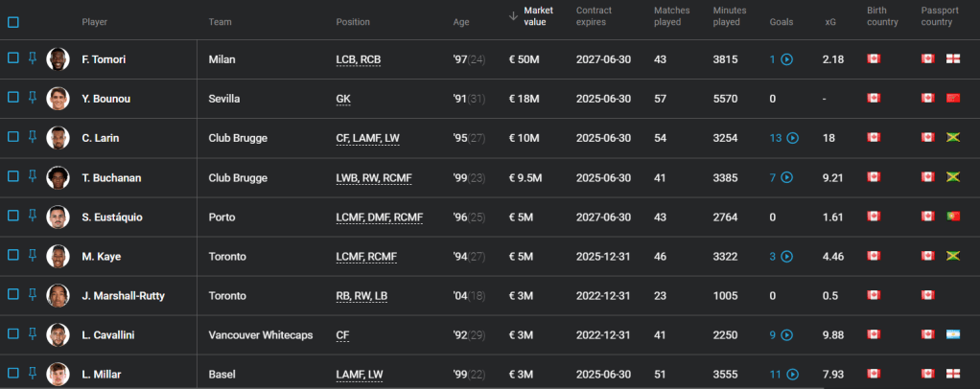Click the xG column header

(830, 22)
